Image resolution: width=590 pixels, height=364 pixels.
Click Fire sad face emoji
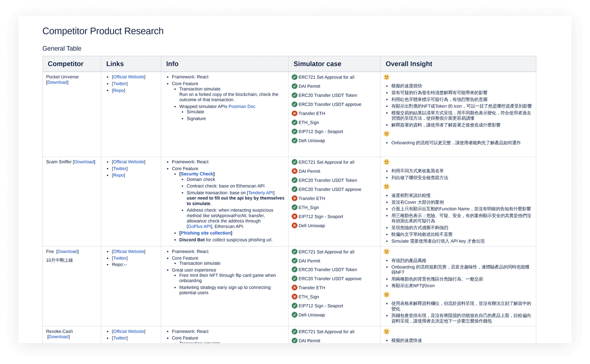pos(387,295)
